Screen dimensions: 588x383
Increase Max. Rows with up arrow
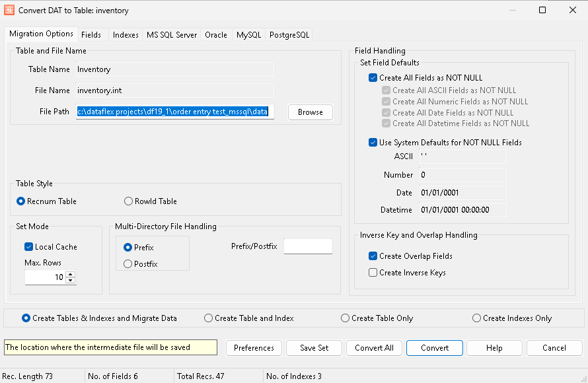click(x=71, y=274)
